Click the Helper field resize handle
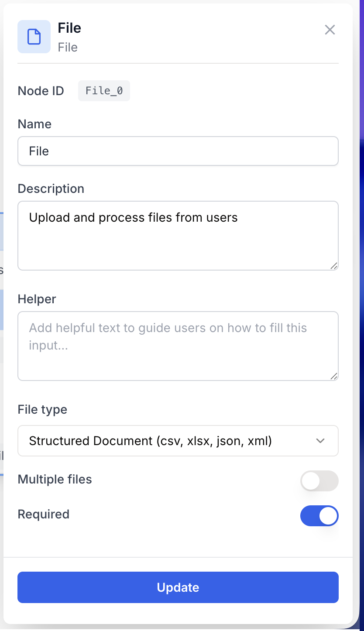This screenshot has width=364, height=631. 334,376
